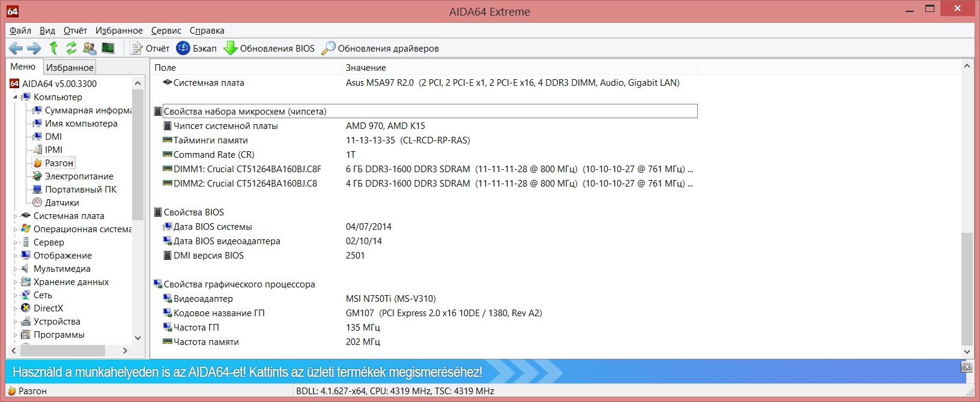This screenshot has height=402, width=980.
Task: Click the main pane scroll-up arrow
Action: (x=967, y=66)
